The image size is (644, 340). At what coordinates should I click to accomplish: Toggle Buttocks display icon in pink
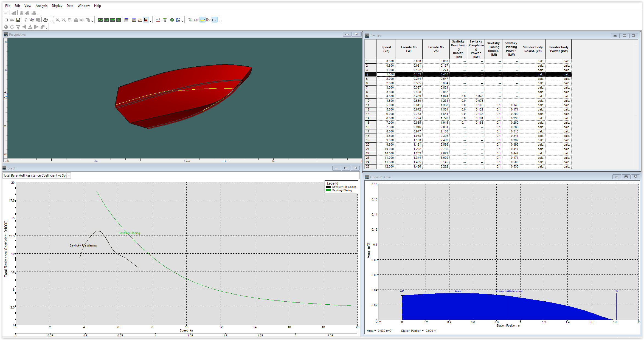click(196, 20)
